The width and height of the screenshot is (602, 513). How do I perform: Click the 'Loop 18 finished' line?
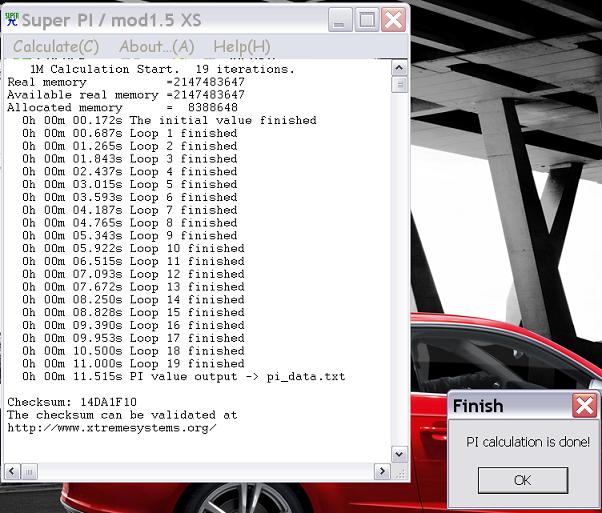(x=133, y=351)
